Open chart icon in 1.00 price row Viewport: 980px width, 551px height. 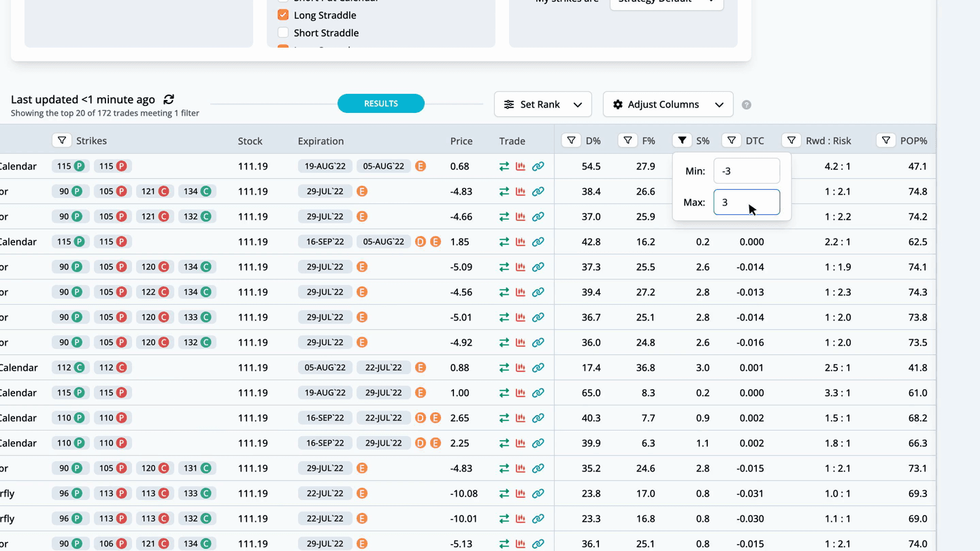pos(521,393)
